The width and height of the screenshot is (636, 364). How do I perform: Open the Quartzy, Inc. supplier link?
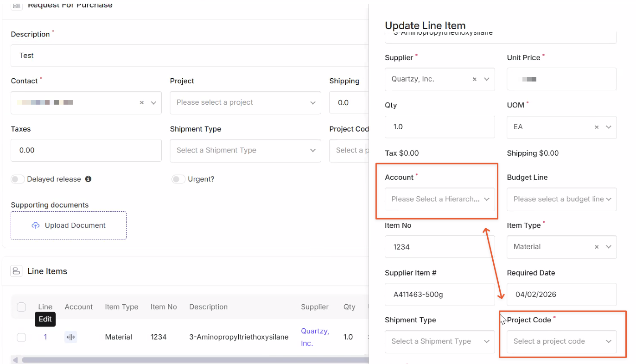315,337
